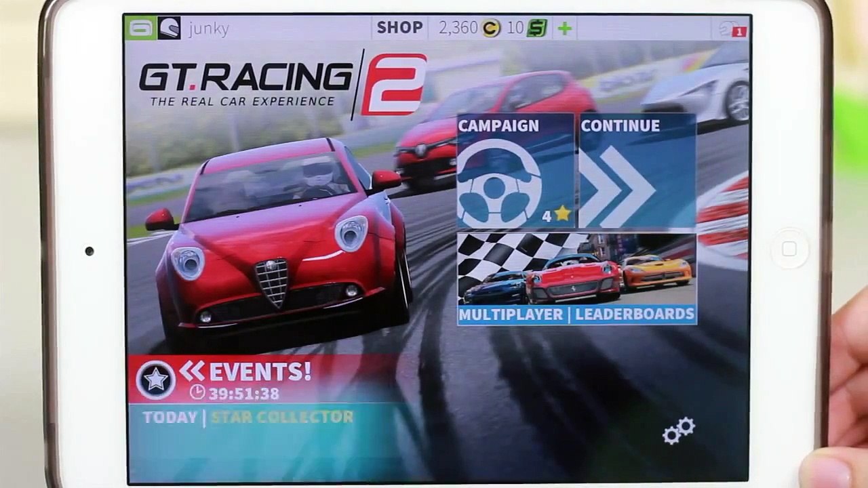Open LEADERBOARDS
Viewport: 868px width, 488px height.
(635, 314)
